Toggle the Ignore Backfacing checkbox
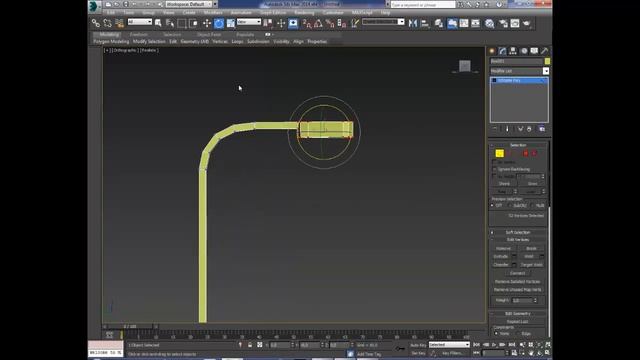The image size is (640, 360). [495, 169]
